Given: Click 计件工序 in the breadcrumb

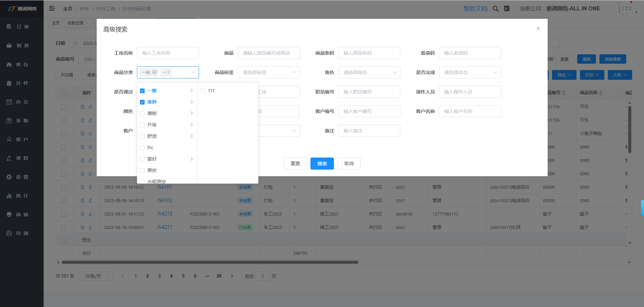Looking at the screenshot, I should (x=106, y=9).
